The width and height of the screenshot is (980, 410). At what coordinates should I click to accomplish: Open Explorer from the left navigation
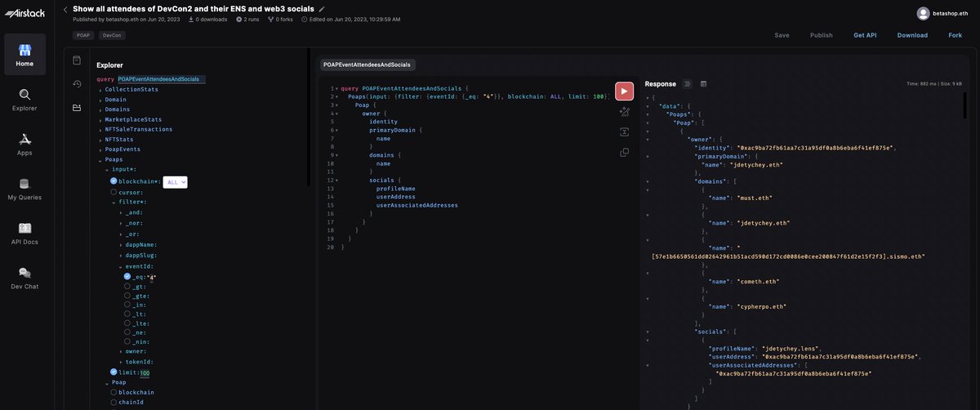point(24,100)
